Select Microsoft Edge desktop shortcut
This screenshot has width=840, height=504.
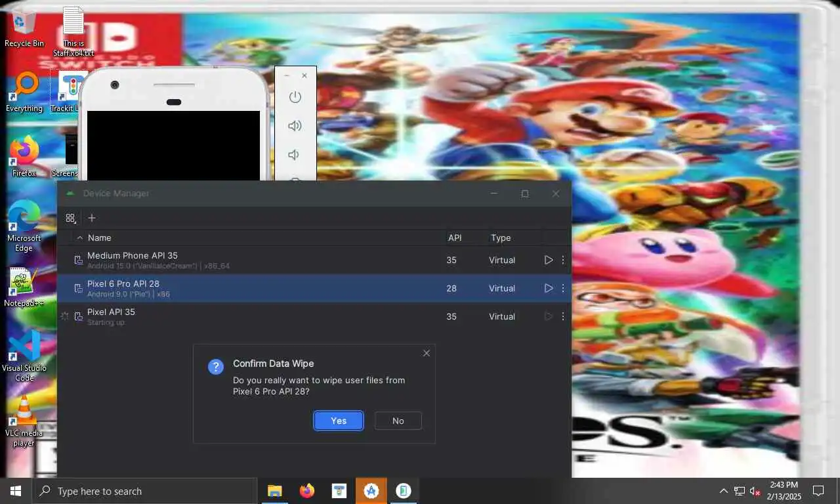pyautogui.click(x=24, y=226)
